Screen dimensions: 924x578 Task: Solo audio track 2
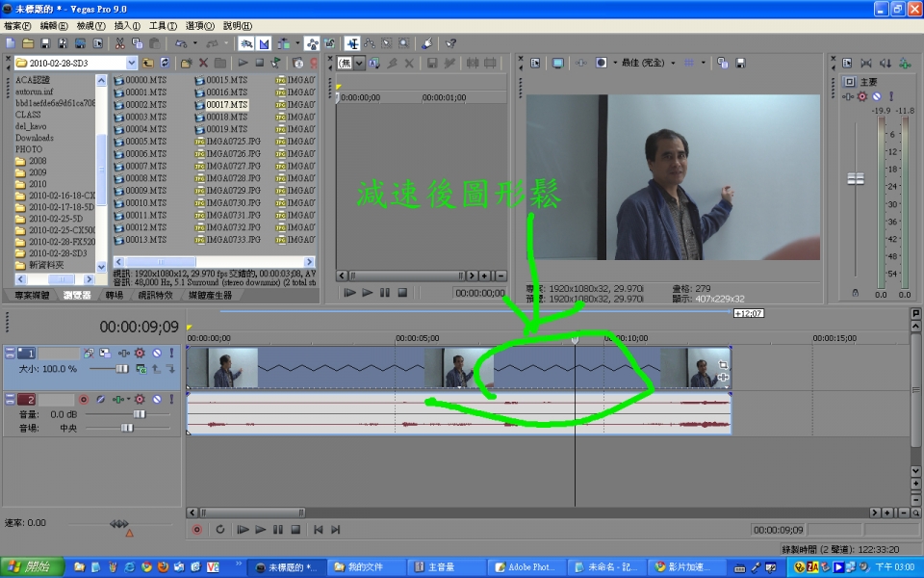pyautogui.click(x=169, y=399)
